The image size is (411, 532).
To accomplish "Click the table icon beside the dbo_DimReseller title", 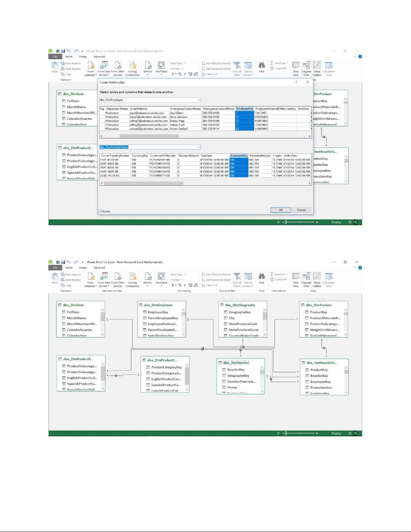I will (220, 363).
